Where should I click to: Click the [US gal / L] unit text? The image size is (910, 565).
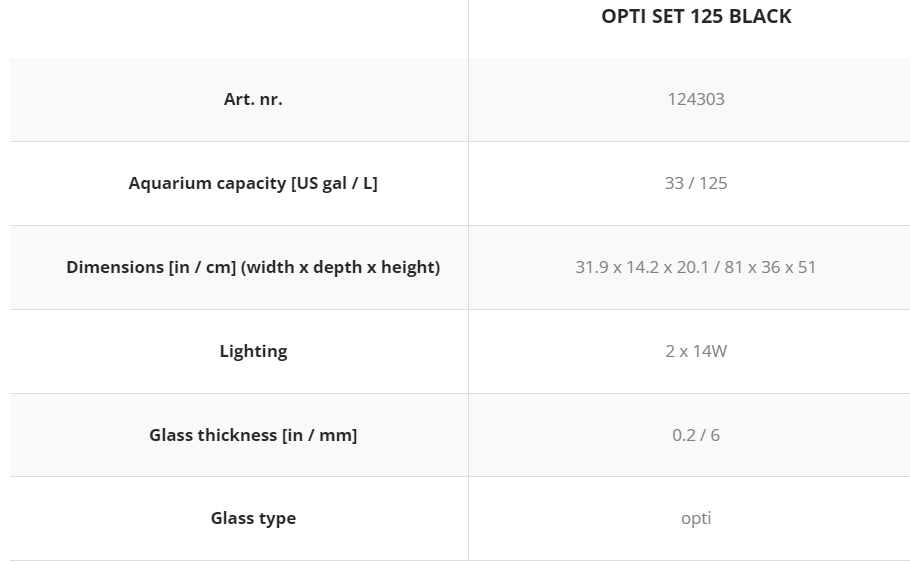334,183
